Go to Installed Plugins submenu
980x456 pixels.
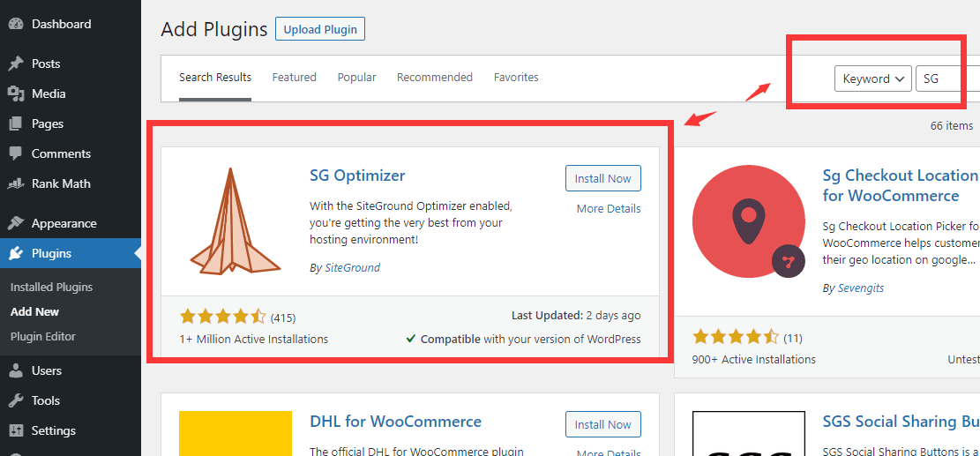click(x=51, y=288)
